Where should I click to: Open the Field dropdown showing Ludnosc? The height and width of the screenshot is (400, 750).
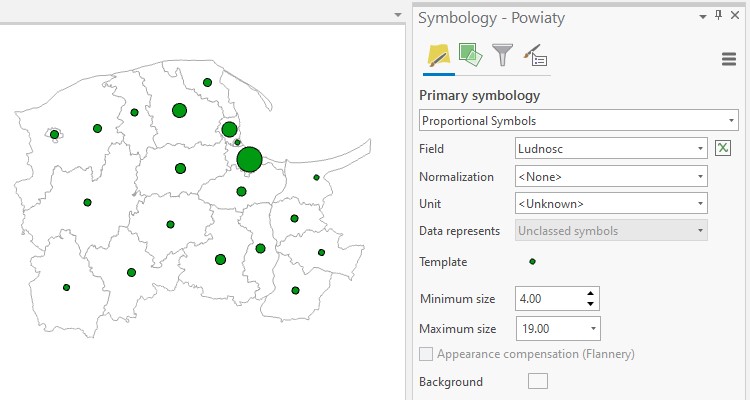pos(701,148)
